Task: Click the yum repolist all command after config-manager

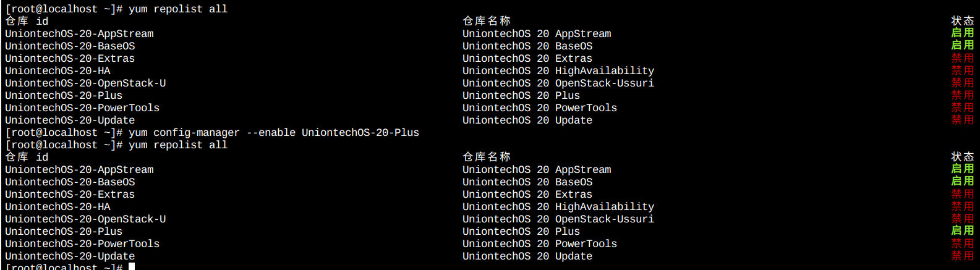Action: [x=178, y=145]
